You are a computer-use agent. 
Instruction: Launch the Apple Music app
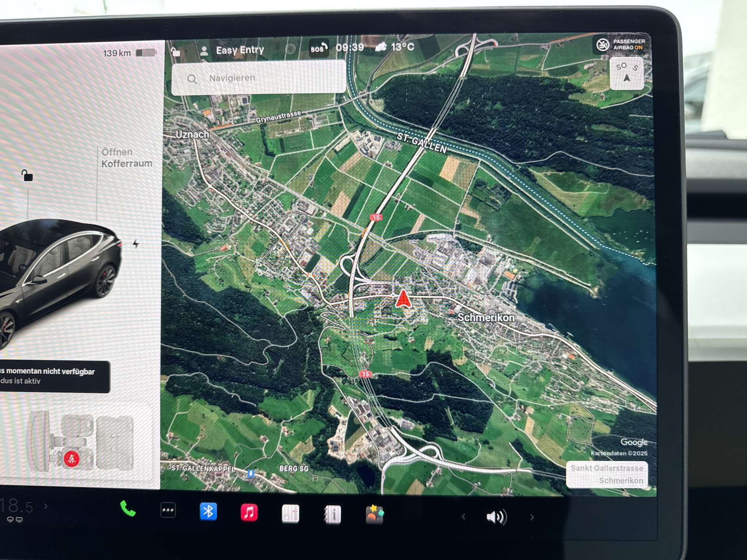pyautogui.click(x=249, y=513)
